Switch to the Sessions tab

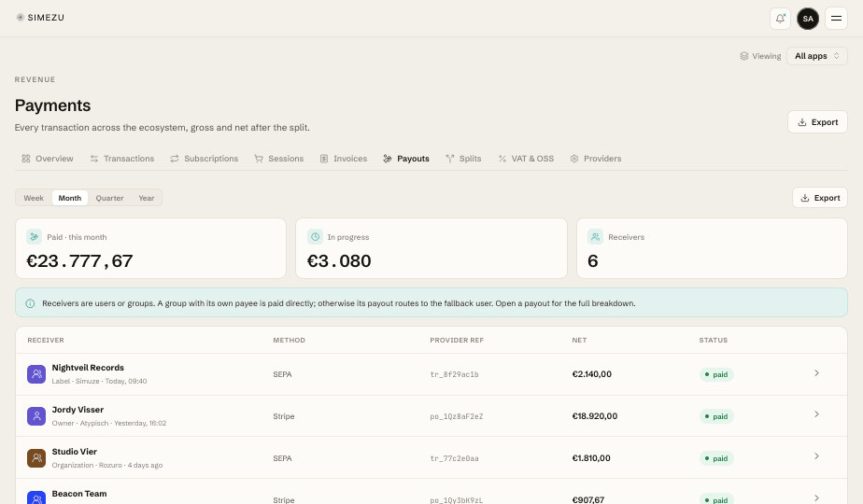279,159
